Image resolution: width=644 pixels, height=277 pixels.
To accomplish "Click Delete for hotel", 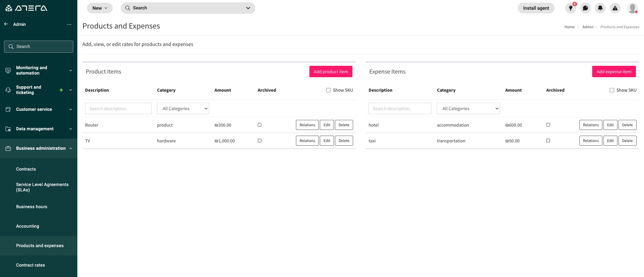I will click(628, 125).
